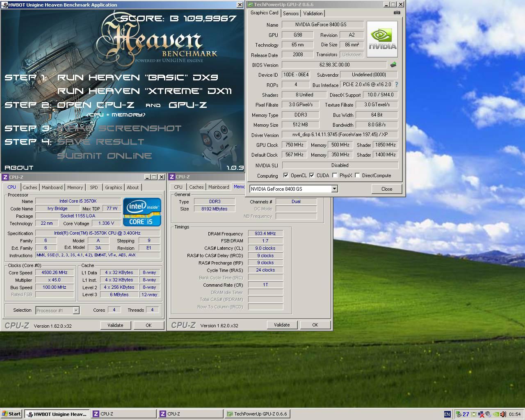Click OK in right CPU-Z window

[315, 325]
